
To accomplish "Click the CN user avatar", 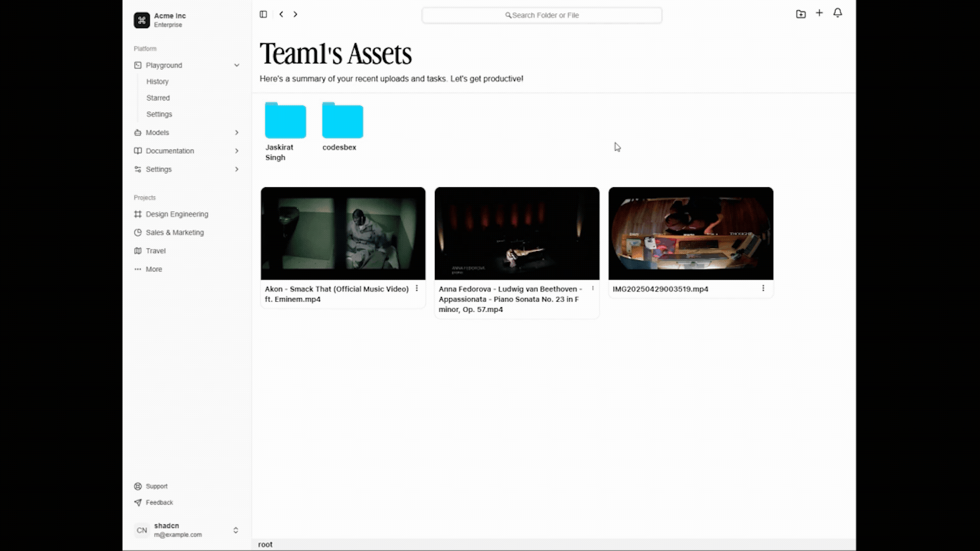I will (x=142, y=530).
